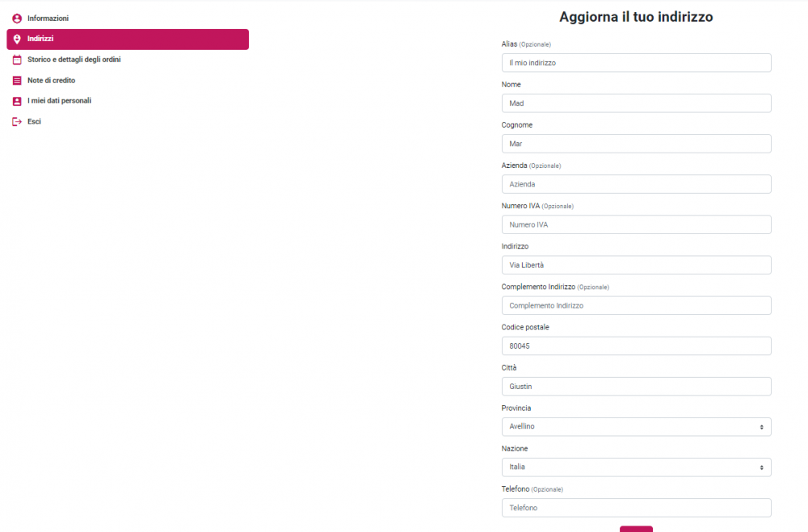This screenshot has height=532, width=808.
Task: Click the Informazioni sidebar link
Action: click(48, 18)
